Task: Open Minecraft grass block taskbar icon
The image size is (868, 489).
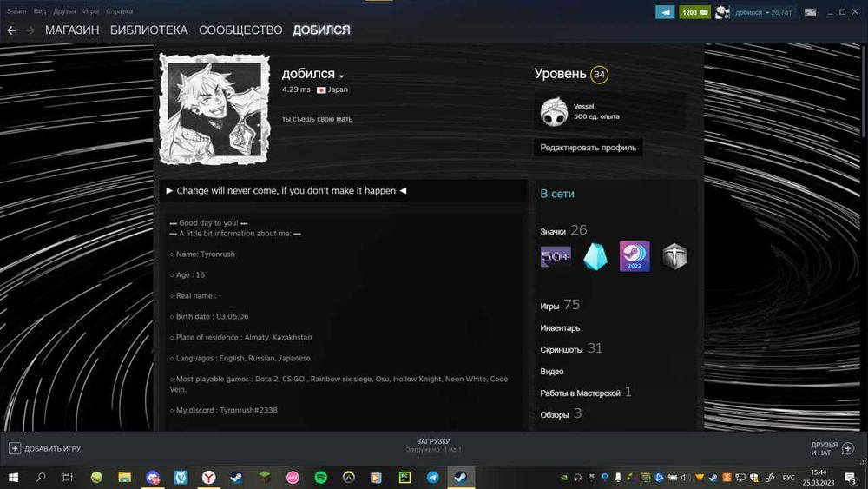Action: pyautogui.click(x=265, y=478)
